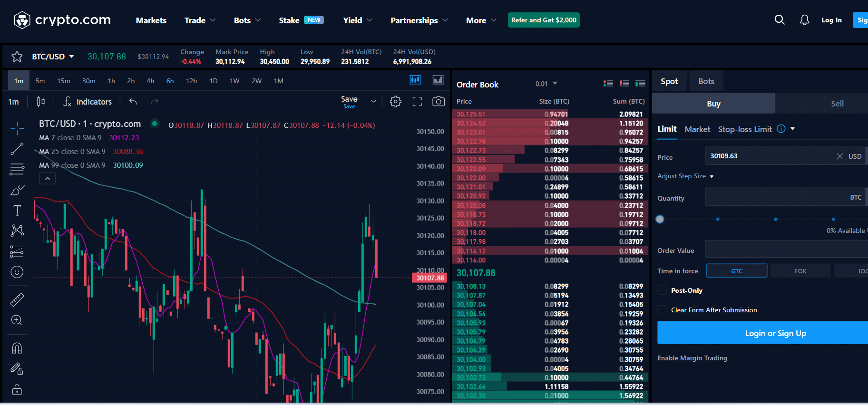Switch order side to Buy
The image size is (868, 405).
pyautogui.click(x=713, y=104)
